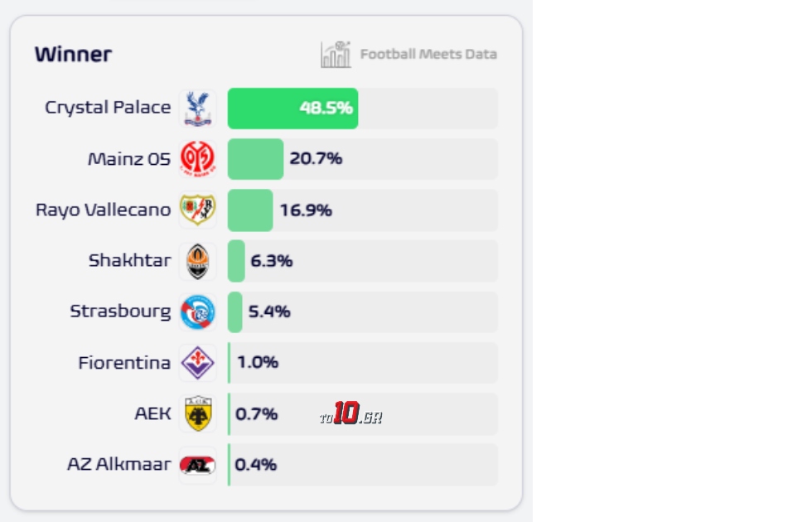Click the to10.gr watermark logo
The height and width of the screenshot is (522, 812).
click(350, 414)
